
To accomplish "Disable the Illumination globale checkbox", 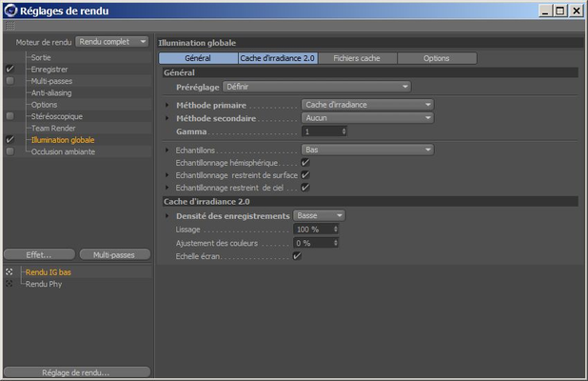I will (10, 140).
